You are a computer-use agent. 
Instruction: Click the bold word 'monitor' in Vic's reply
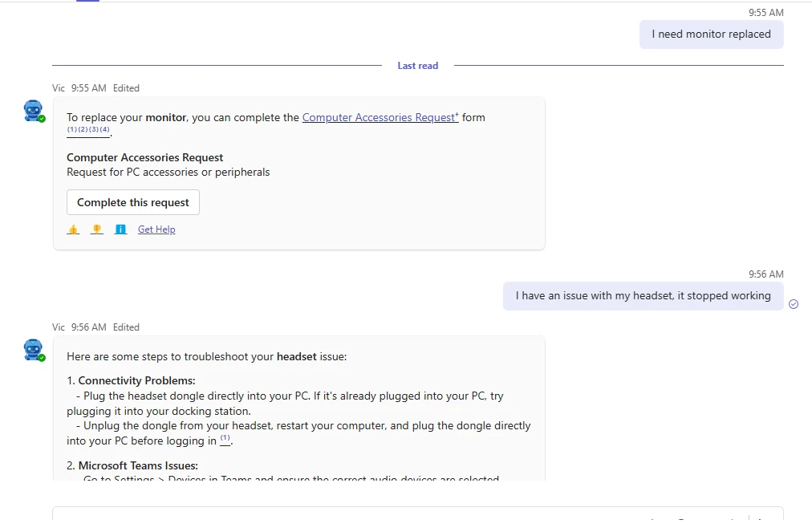(x=166, y=118)
